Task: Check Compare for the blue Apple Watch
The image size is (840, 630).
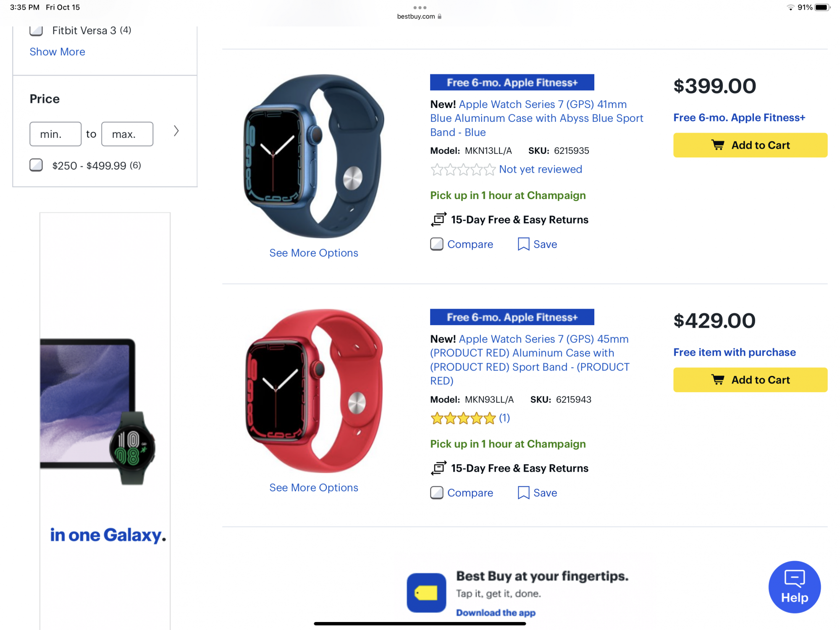Action: click(437, 244)
